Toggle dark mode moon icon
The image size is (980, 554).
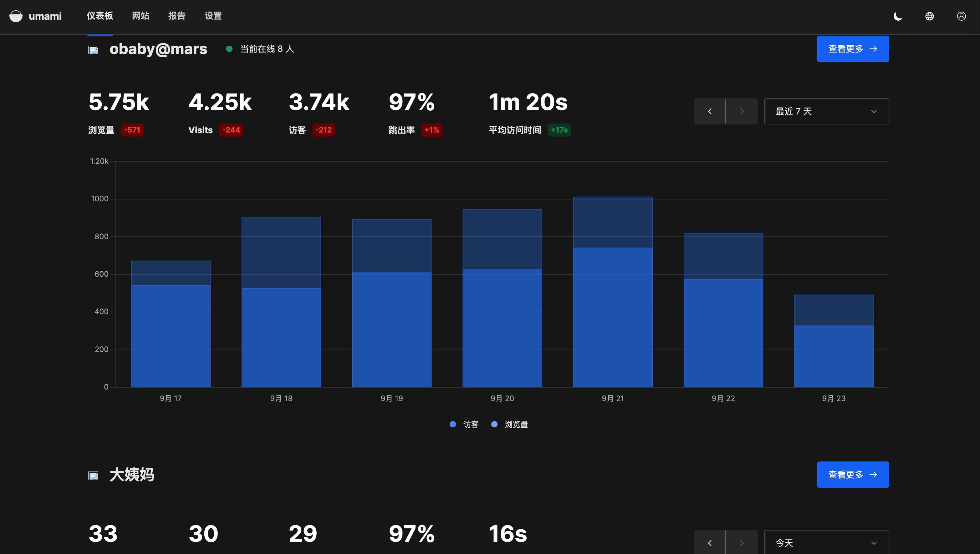tap(898, 16)
